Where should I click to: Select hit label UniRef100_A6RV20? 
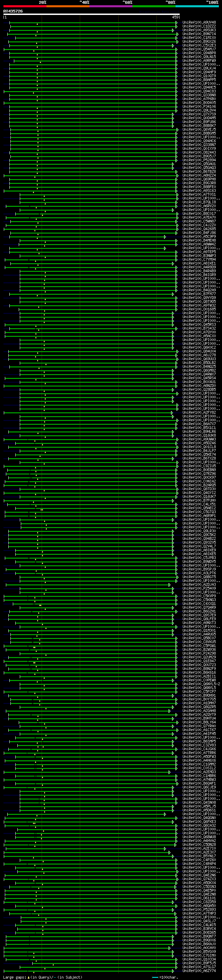(199, 206)
